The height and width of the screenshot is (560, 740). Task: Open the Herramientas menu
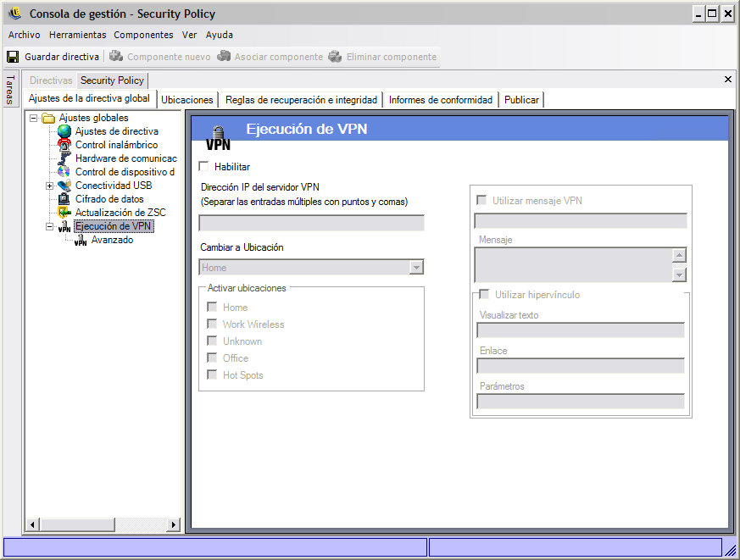[78, 35]
